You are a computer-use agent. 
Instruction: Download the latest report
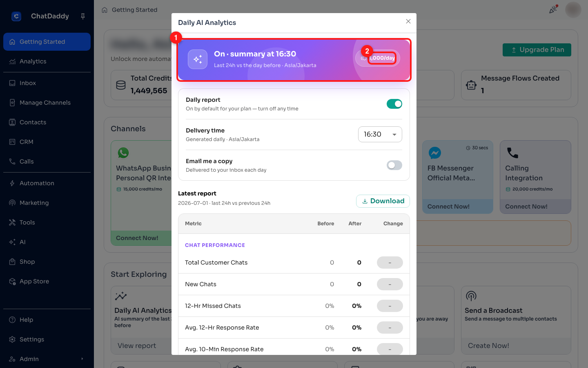(383, 201)
